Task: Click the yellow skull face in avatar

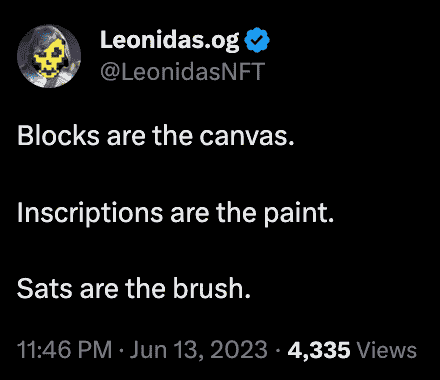Action: click(51, 58)
